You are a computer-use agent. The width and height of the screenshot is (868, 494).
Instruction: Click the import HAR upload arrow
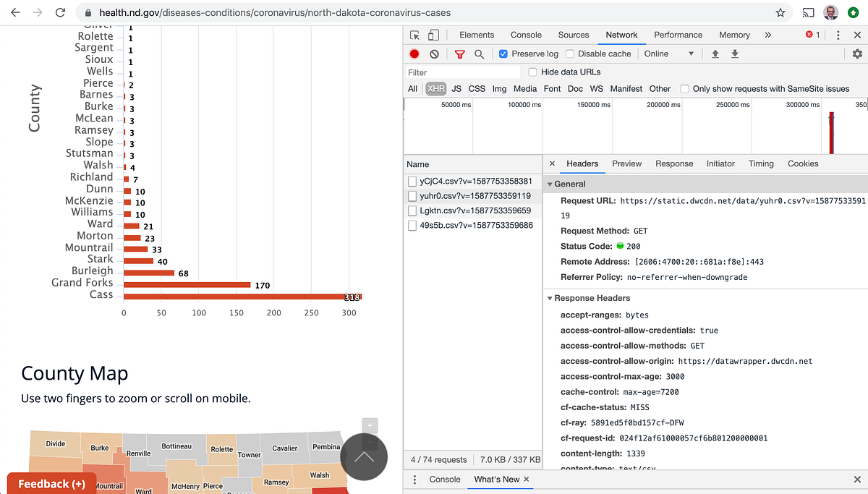coord(715,54)
